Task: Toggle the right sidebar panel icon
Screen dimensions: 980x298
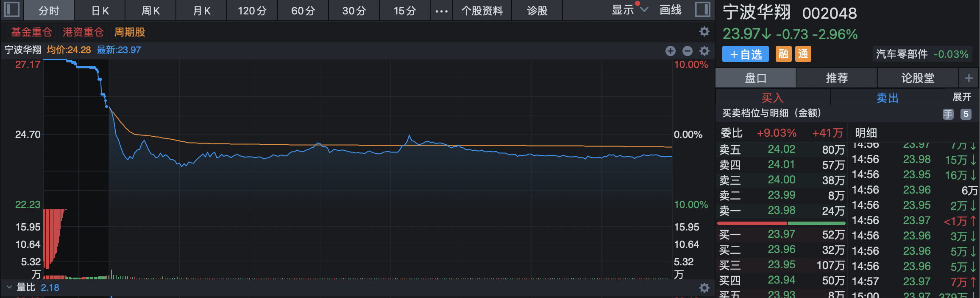Action: click(x=702, y=9)
